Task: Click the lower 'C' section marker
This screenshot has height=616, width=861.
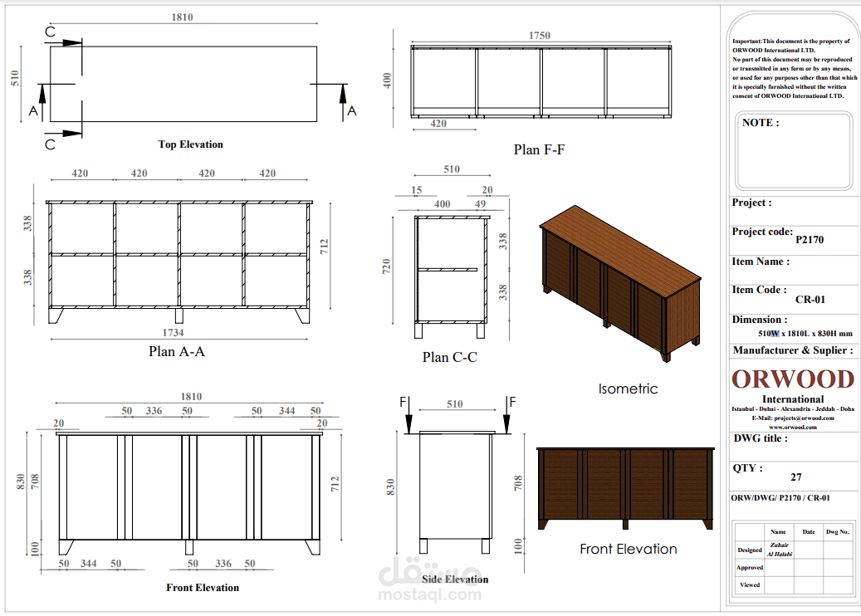Action: pos(50,144)
